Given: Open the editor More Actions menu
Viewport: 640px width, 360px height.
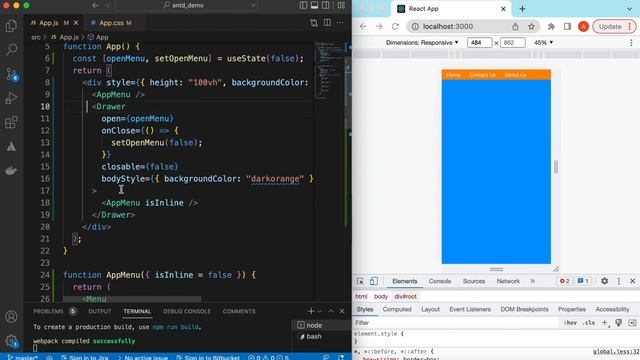Looking at the screenshot, I should pos(340,22).
